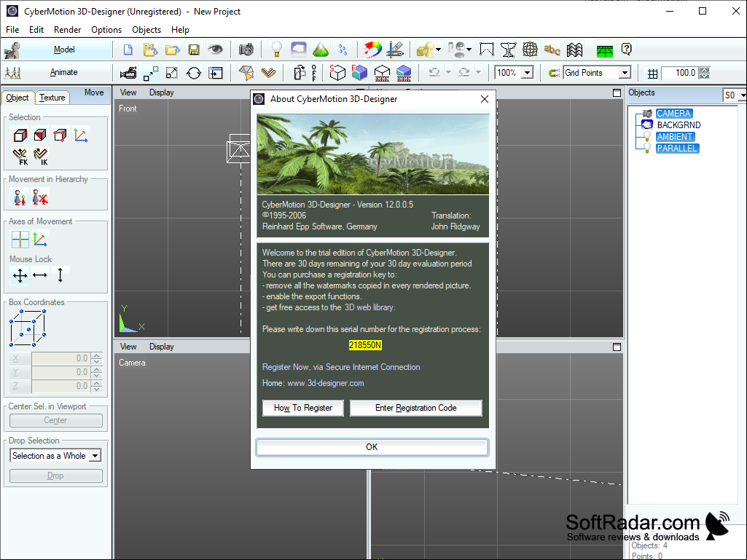Viewport: 747px width, 560px height.
Task: Click the grid size up/down stepper
Action: click(x=705, y=73)
